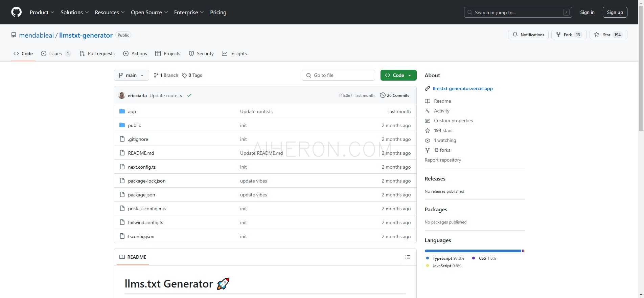Click the public folder icon
This screenshot has height=298, width=644.
(x=122, y=125)
